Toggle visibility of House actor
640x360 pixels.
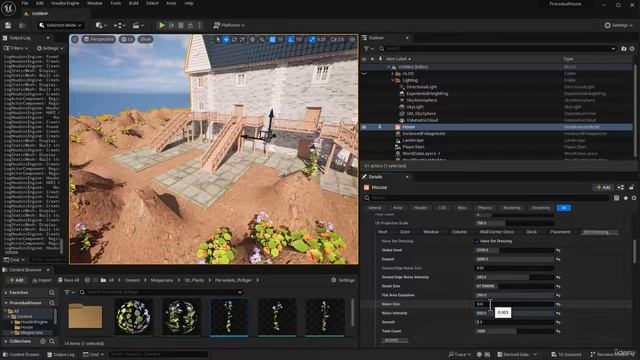(x=364, y=127)
